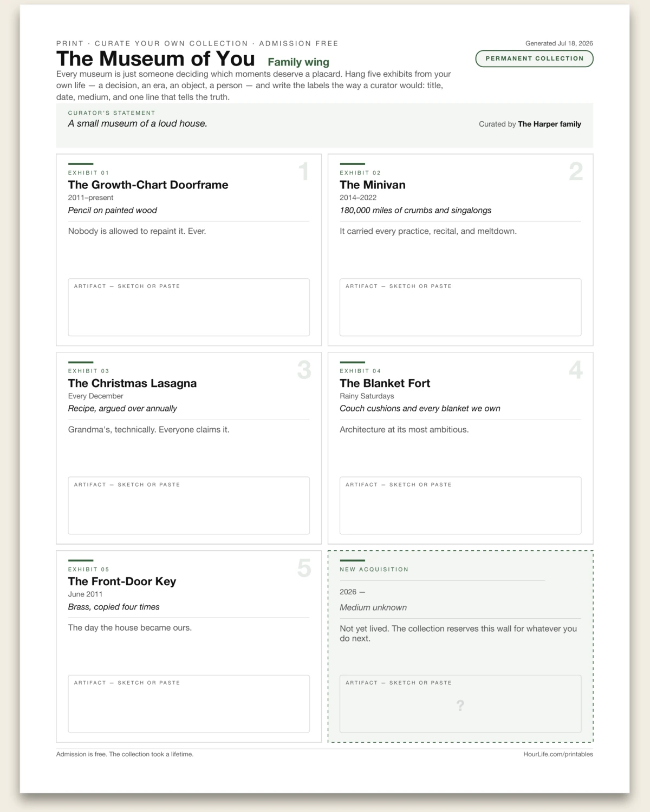
Task: Click 'Nobody is allowed to repaint it. Ever.'
Action: point(137,231)
